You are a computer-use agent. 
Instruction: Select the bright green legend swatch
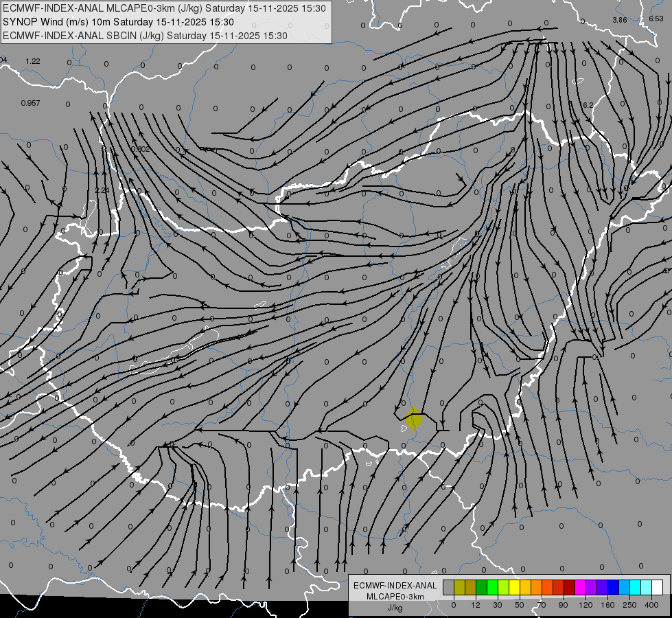(x=492, y=587)
